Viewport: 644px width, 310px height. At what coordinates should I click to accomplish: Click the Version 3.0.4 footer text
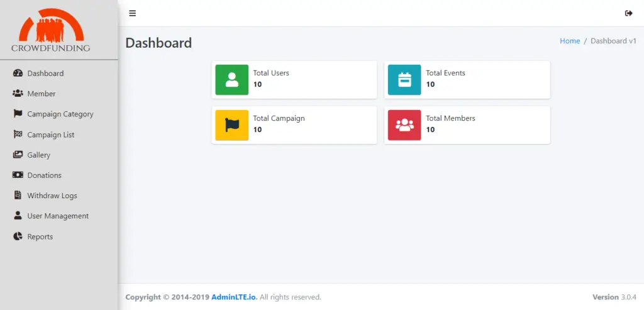tap(614, 297)
